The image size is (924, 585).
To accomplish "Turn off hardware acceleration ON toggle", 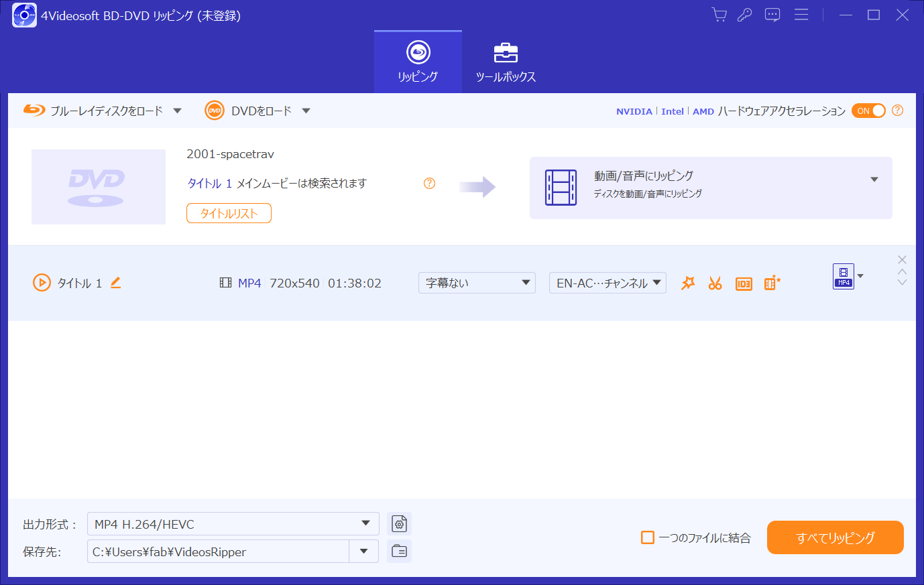I will click(868, 111).
